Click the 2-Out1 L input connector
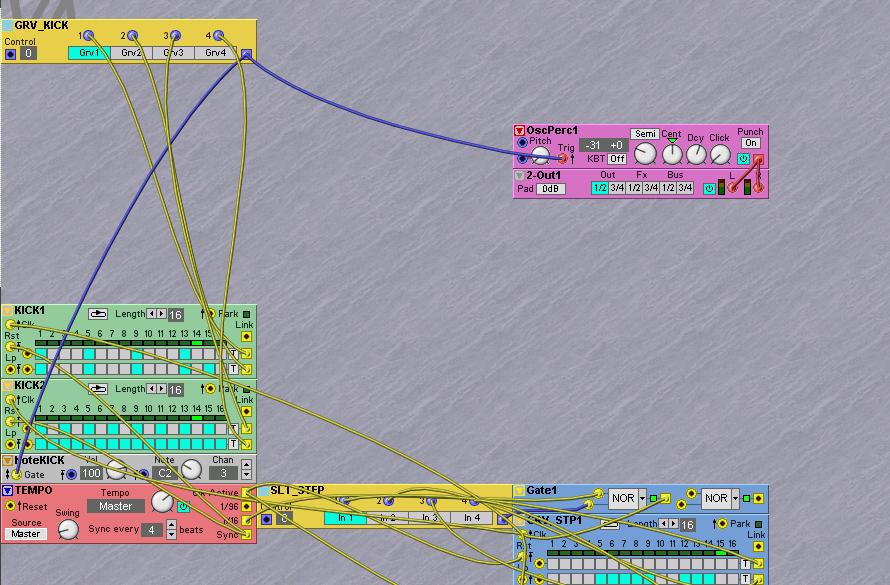Image resolution: width=890 pixels, height=585 pixels. tap(732, 188)
